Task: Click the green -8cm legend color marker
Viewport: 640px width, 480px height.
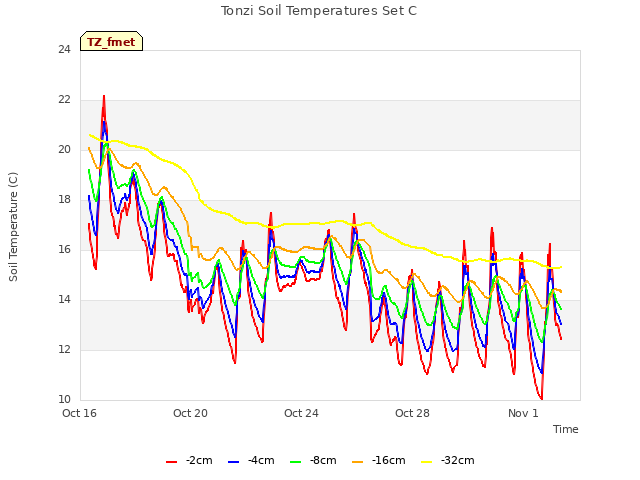Action: click(296, 462)
